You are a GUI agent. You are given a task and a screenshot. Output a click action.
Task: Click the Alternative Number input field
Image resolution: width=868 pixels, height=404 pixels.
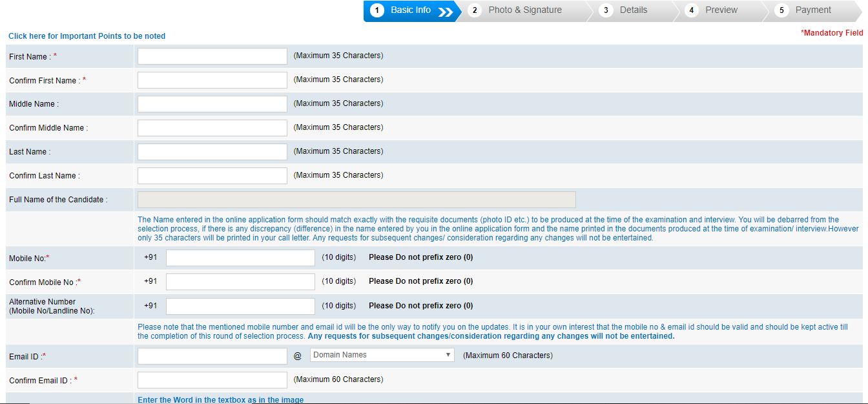(x=240, y=306)
